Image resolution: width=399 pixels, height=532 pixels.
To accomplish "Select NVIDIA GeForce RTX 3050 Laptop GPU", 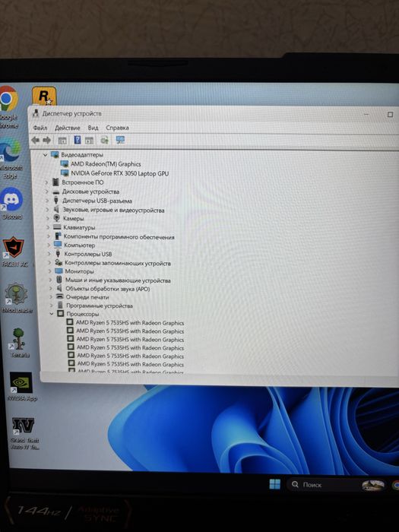I will (119, 173).
